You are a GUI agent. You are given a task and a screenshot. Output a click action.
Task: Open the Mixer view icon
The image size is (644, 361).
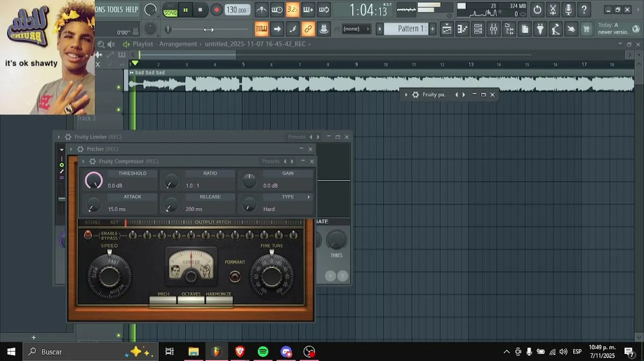tap(494, 29)
